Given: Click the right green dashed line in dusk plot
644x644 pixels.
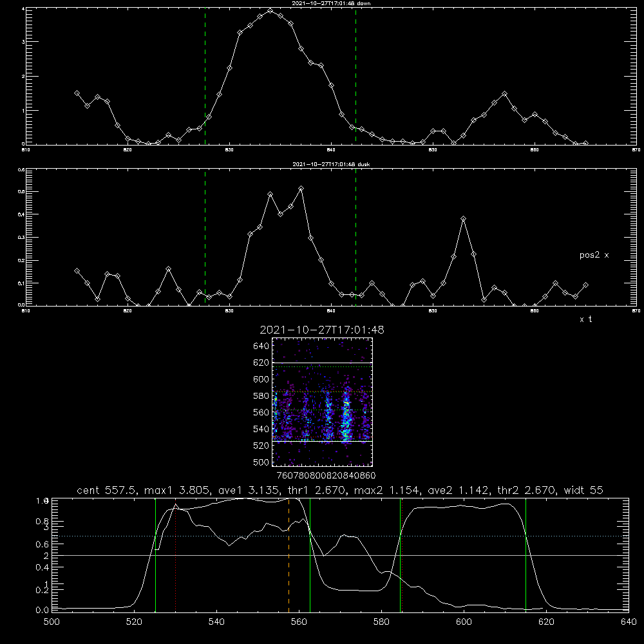Looking at the screenshot, I should 355,236.
